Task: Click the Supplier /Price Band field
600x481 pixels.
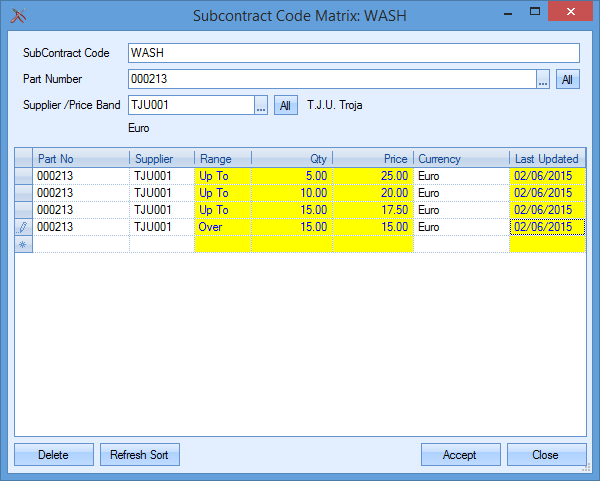Action: click(189, 106)
